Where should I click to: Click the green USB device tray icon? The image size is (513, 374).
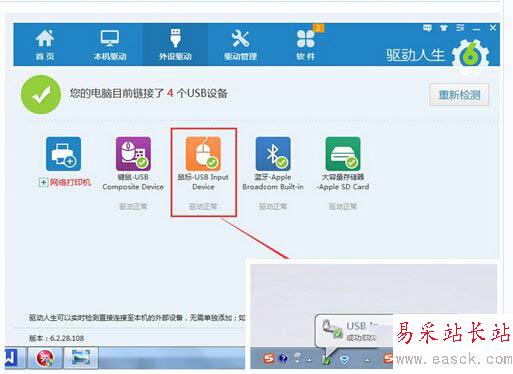326,360
